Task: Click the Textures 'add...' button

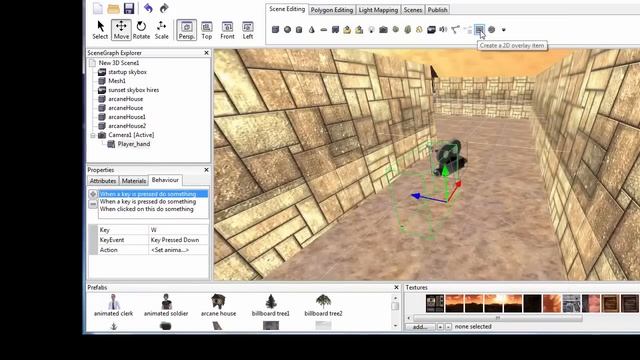Action: [x=420, y=327]
